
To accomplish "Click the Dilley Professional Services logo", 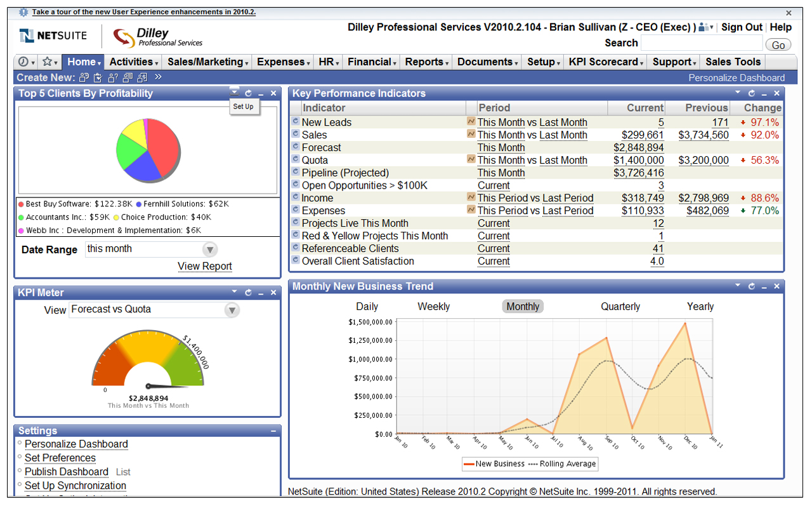I will (158, 37).
